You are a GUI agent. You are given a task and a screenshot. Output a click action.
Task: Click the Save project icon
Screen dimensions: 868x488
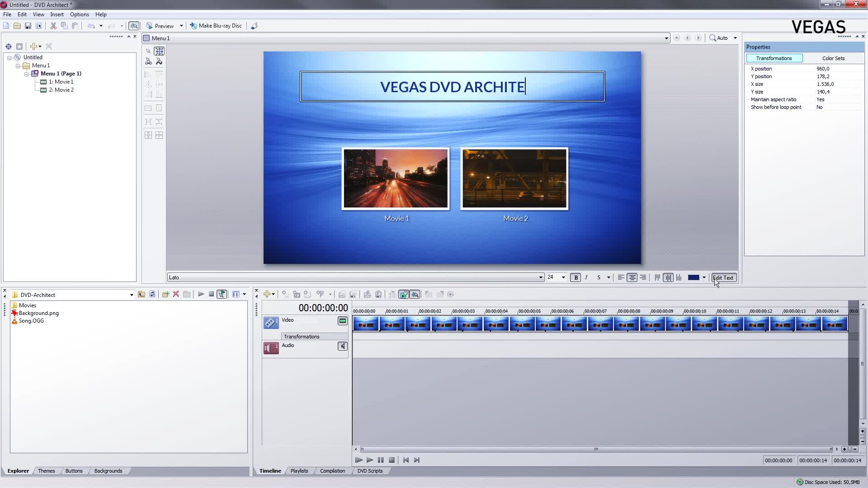[28, 26]
